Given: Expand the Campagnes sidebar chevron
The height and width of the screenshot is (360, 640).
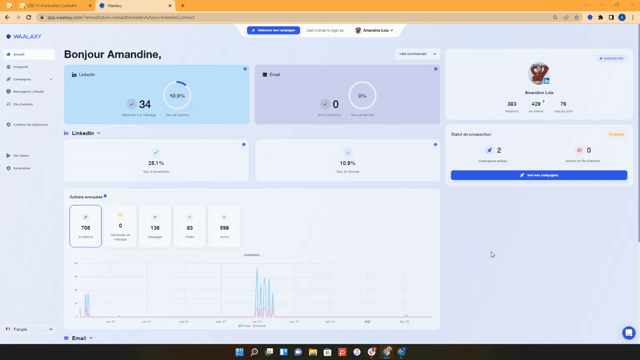Looking at the screenshot, I should (51, 80).
